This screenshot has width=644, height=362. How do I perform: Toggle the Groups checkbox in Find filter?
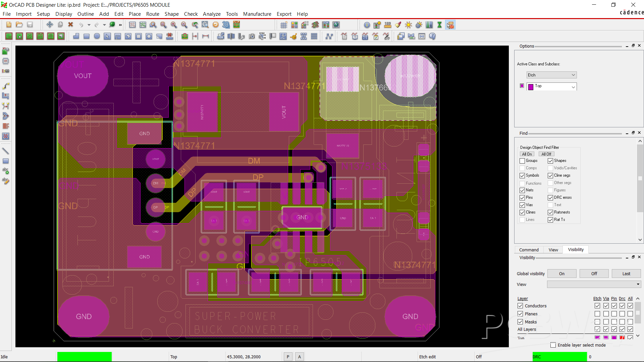[x=522, y=161]
